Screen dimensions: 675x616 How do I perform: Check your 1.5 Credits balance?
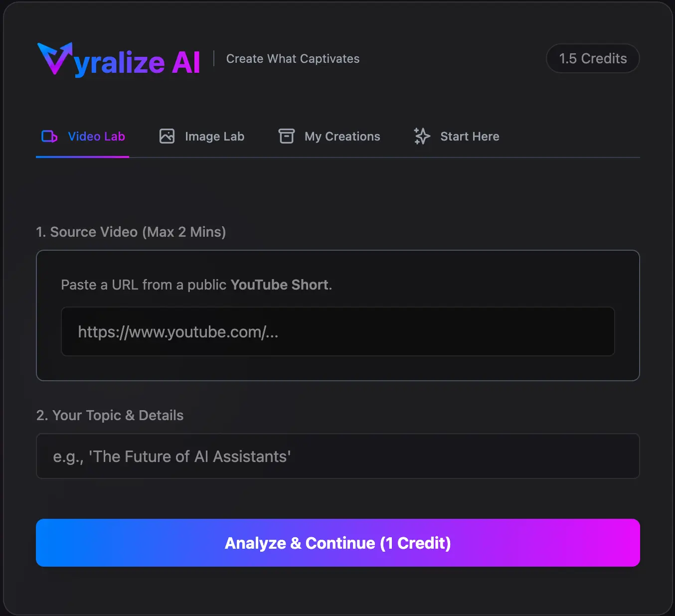[593, 58]
